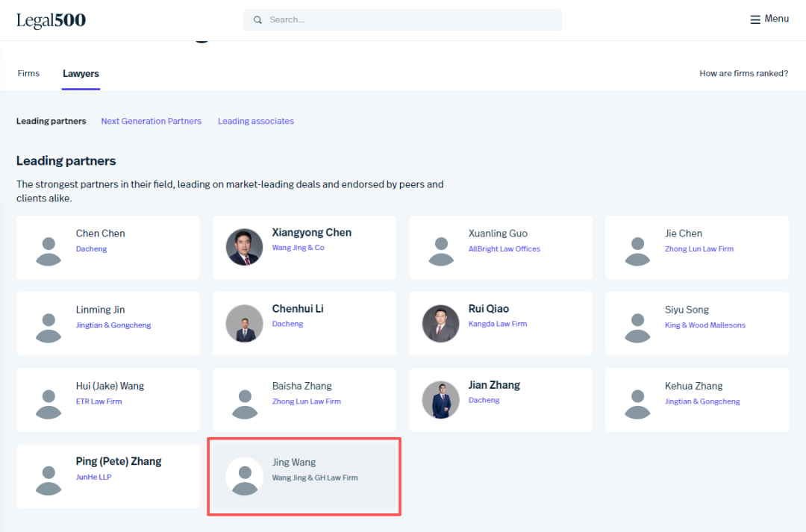Click the Chenhui Li name text
Screen dimensions: 806x532
(298, 309)
